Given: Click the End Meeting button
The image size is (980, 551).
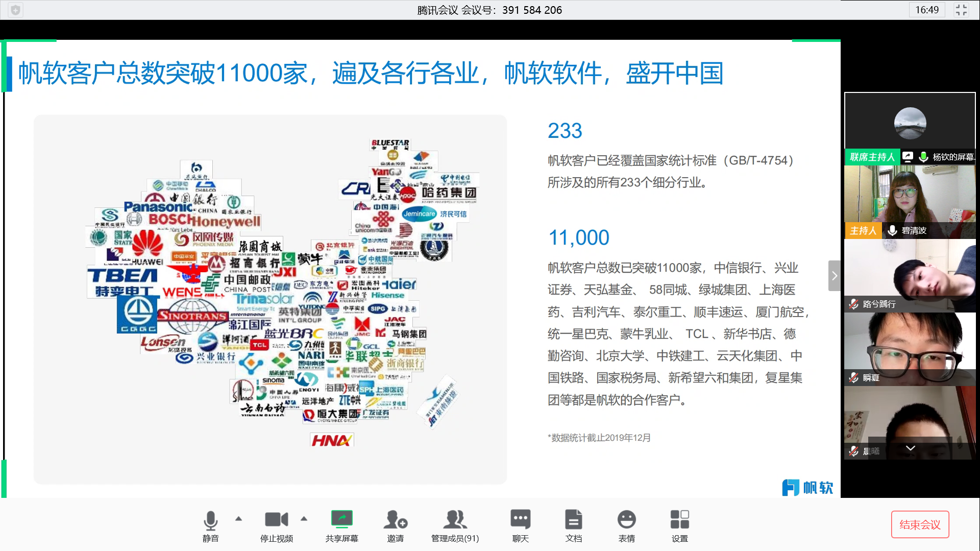Looking at the screenshot, I should 920,524.
